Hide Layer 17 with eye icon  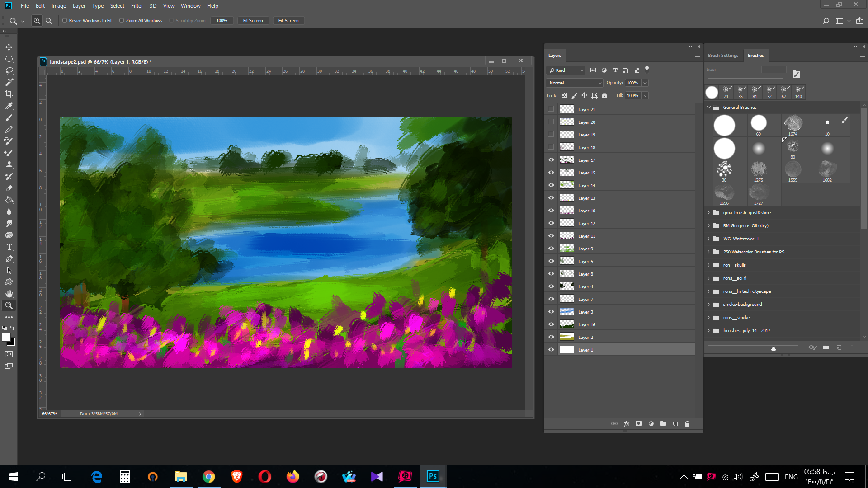pyautogui.click(x=551, y=160)
